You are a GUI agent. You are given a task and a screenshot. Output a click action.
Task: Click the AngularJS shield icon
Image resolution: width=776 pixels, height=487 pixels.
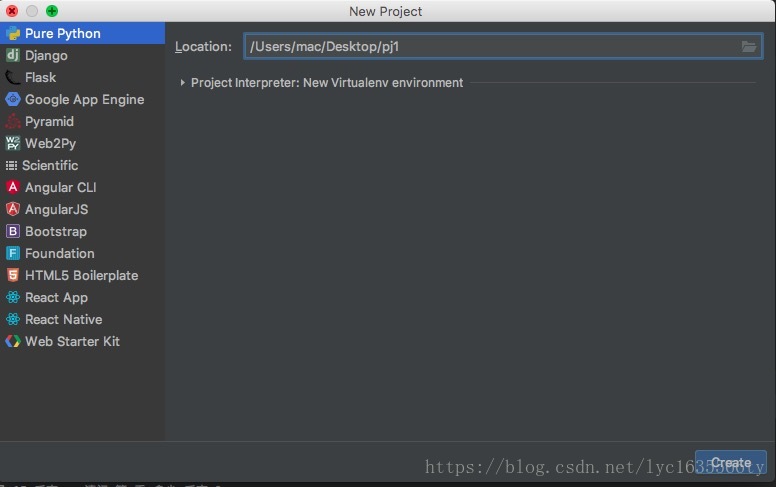pos(13,209)
